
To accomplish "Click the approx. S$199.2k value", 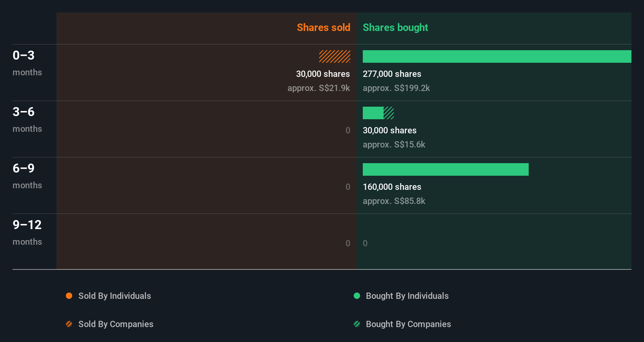I will pyautogui.click(x=396, y=88).
